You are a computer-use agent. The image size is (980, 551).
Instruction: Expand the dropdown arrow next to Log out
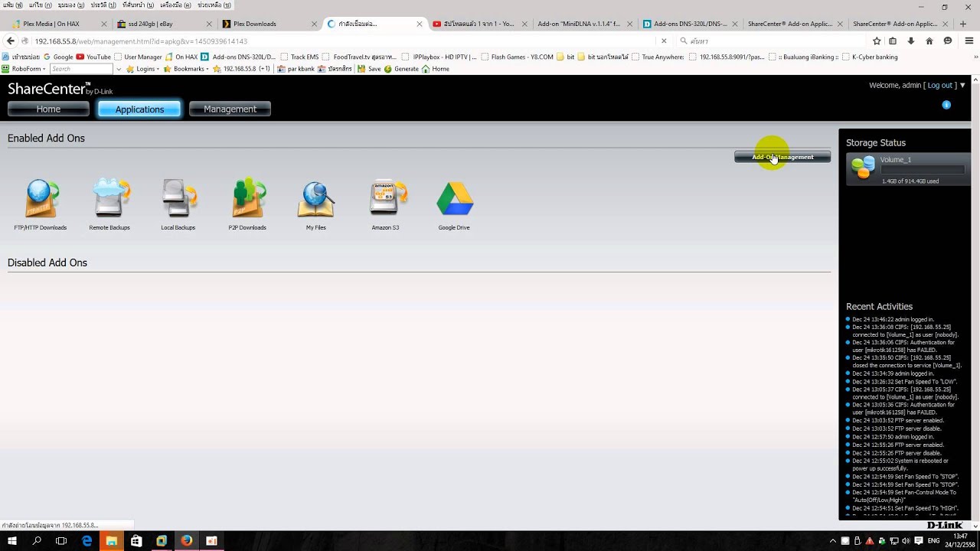[962, 85]
